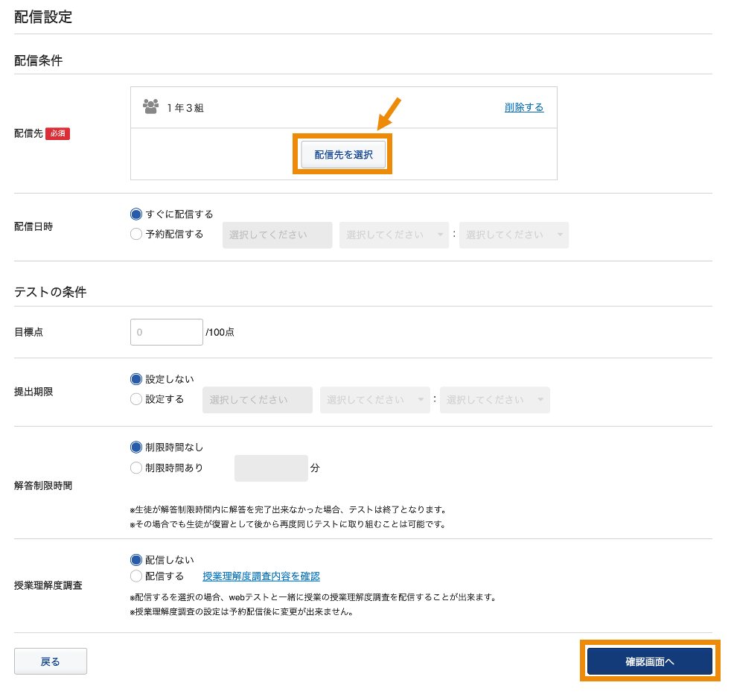Viewport: 734px width, 700px height.
Task: Open the 授業理解度調査内容を確認 link
Action: (261, 576)
